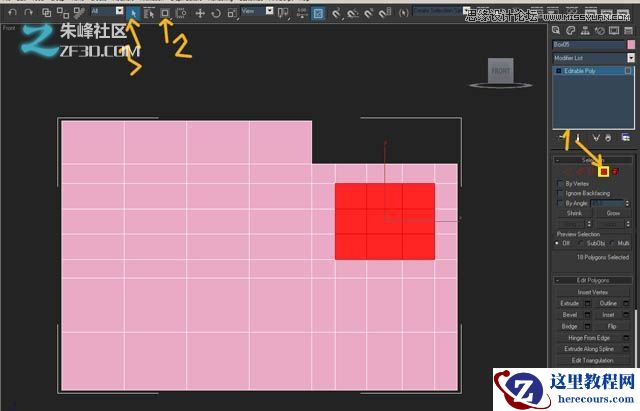
Task: Toggle the highlighted Keyboard Shortcut Override icon
Action: click(x=318, y=13)
